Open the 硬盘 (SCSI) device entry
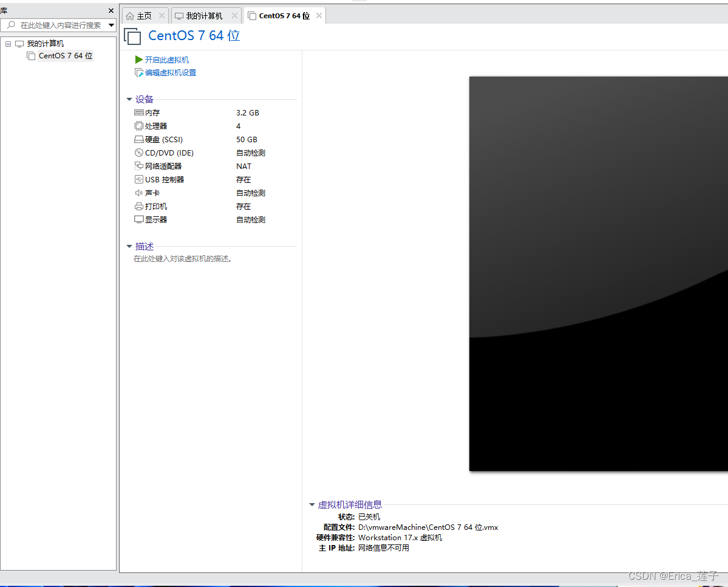Image resolution: width=728 pixels, height=587 pixels. [164, 139]
